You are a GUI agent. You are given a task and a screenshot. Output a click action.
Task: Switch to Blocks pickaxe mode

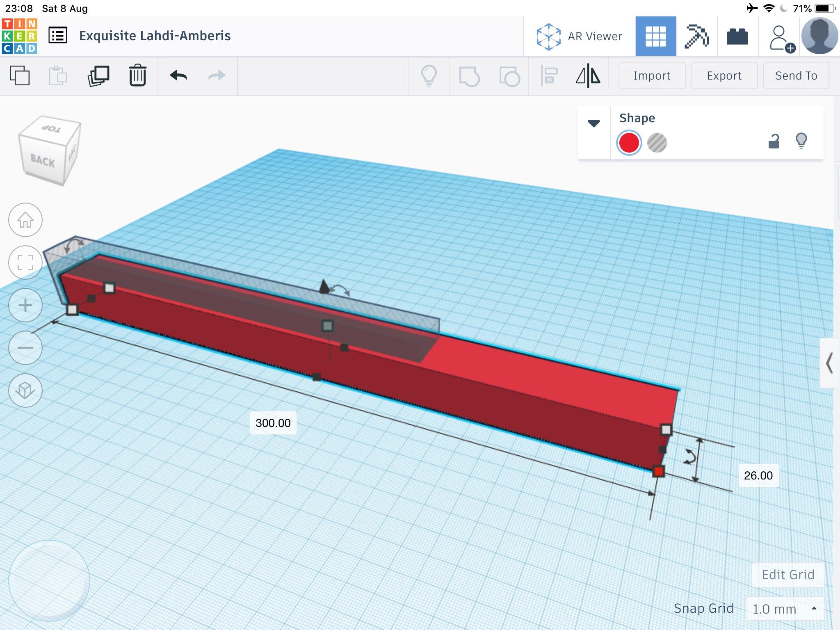click(696, 36)
